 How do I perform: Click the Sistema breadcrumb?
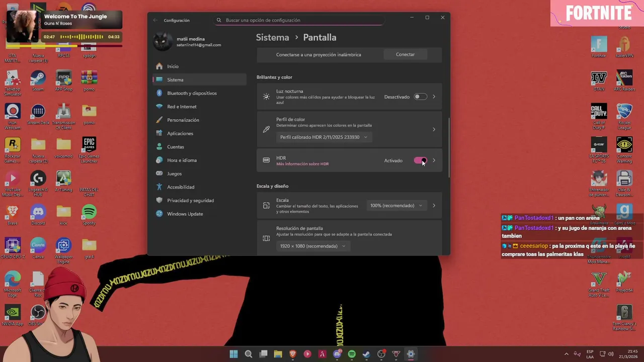[272, 37]
